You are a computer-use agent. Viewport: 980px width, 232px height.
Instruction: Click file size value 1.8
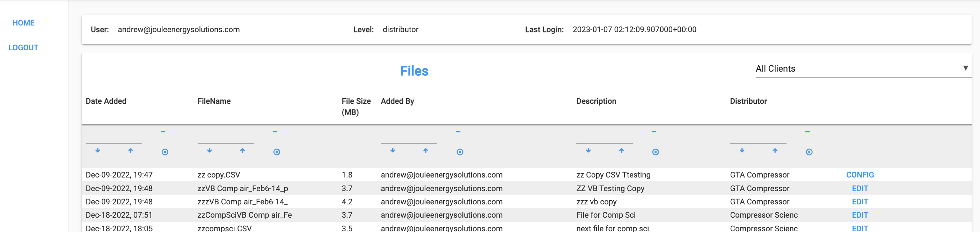point(347,175)
